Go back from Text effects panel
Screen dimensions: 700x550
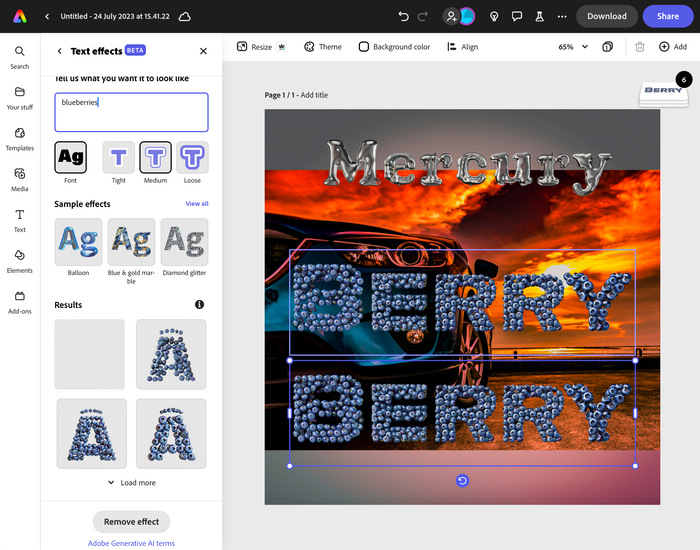pos(59,51)
